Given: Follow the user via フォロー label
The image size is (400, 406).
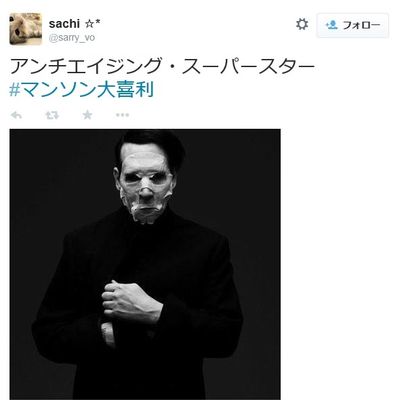Looking at the screenshot, I should coord(361,25).
